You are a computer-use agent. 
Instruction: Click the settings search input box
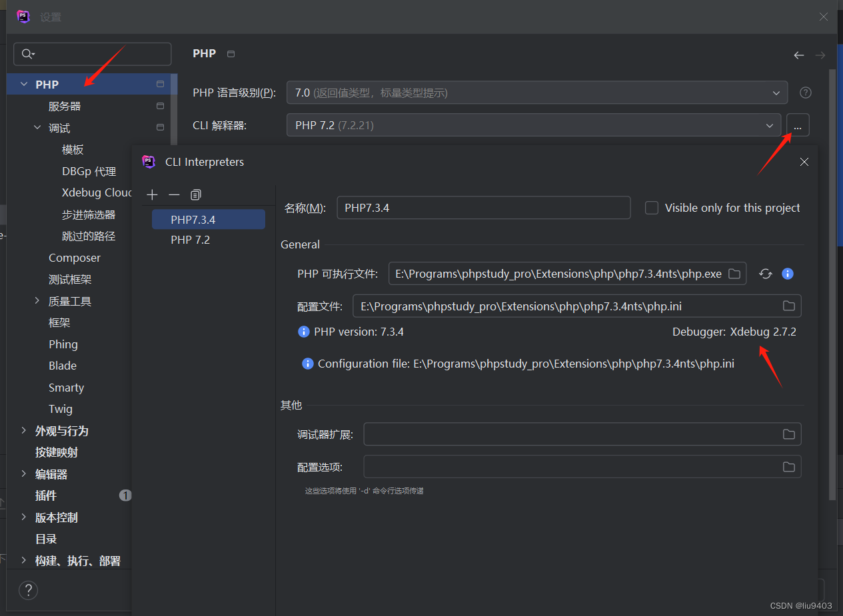(x=93, y=54)
